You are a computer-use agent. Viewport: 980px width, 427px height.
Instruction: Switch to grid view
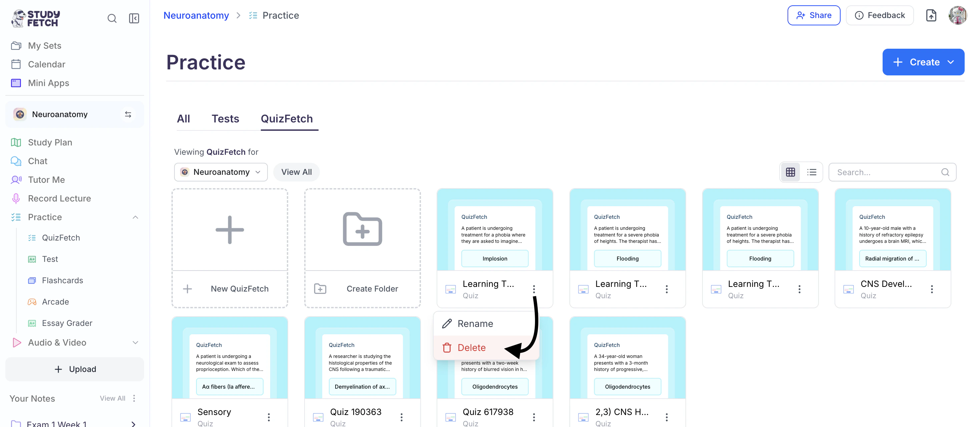click(x=790, y=172)
